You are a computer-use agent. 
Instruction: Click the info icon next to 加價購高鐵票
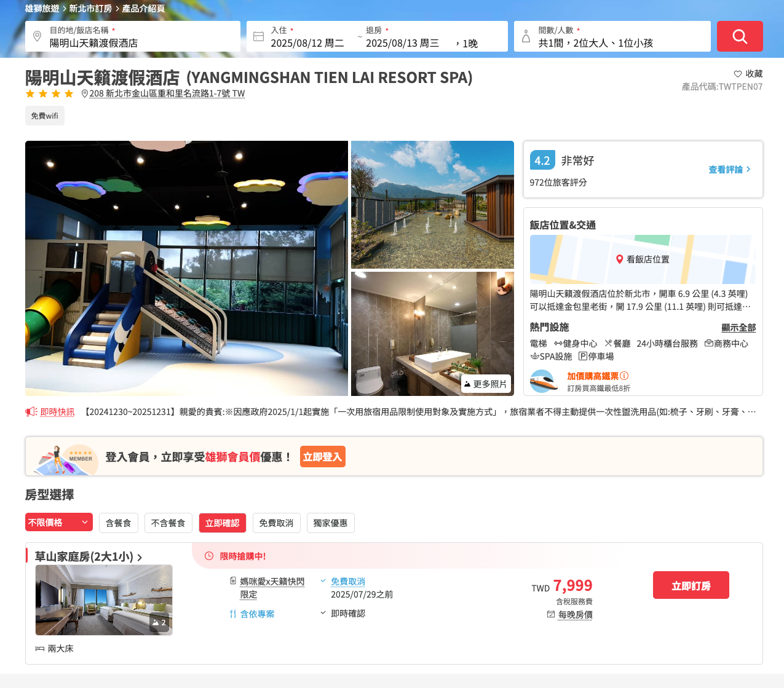pos(624,376)
